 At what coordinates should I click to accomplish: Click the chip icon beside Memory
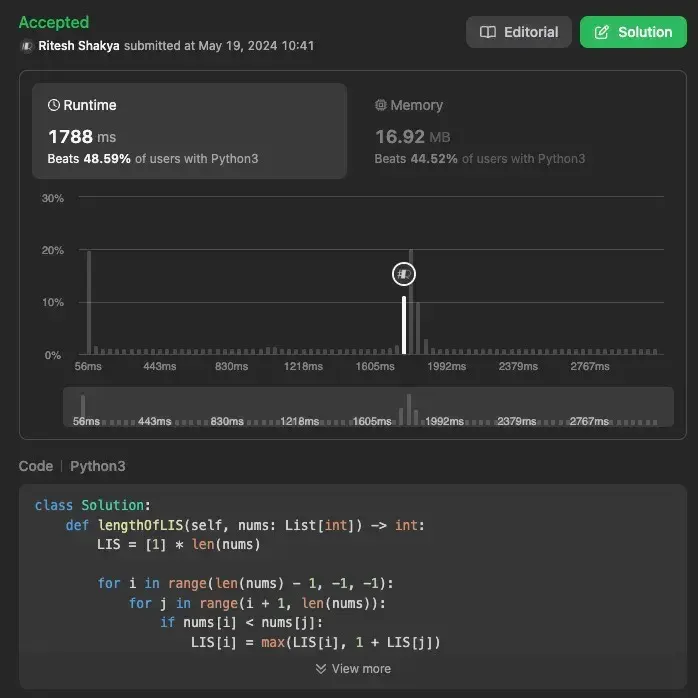pyautogui.click(x=380, y=105)
